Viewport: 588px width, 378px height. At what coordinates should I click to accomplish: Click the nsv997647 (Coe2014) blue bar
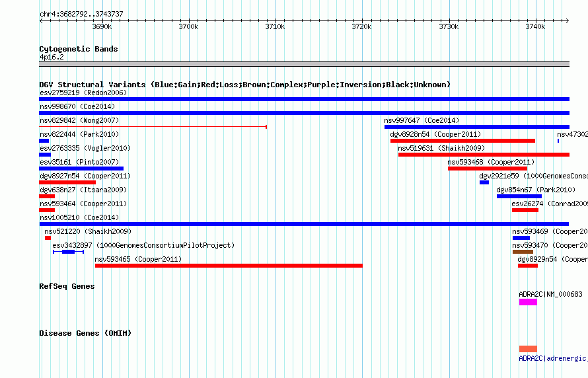pos(477,127)
